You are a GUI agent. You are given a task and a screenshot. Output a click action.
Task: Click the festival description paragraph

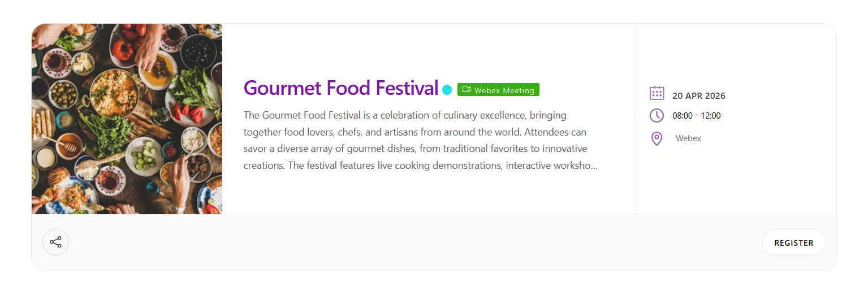(x=420, y=141)
